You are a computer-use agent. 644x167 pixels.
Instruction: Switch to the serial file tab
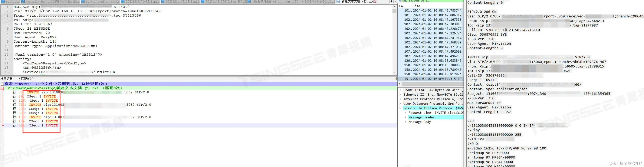[10, 1]
